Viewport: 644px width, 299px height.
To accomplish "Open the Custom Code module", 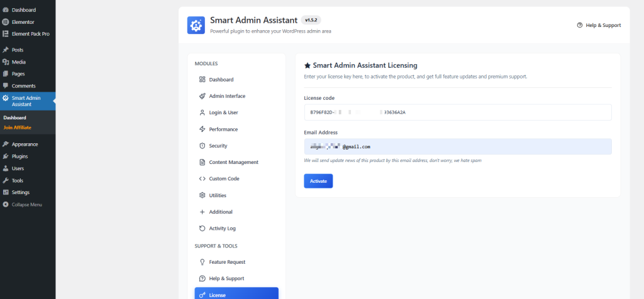I will click(x=236, y=179).
